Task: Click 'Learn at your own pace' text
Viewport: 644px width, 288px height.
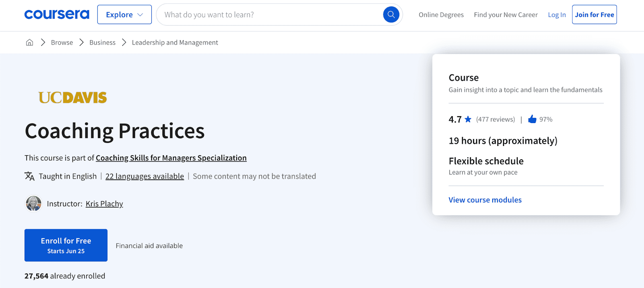Action: (483, 172)
